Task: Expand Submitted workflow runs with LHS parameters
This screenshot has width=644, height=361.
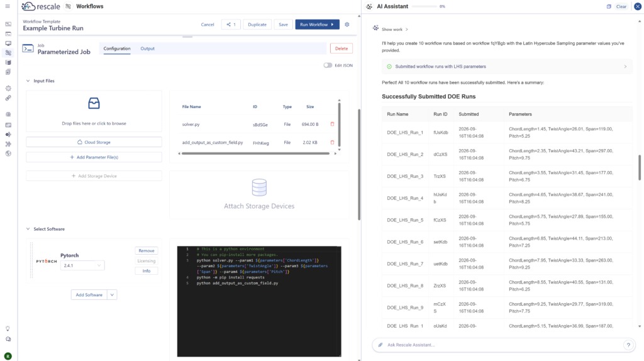Action: point(507,67)
